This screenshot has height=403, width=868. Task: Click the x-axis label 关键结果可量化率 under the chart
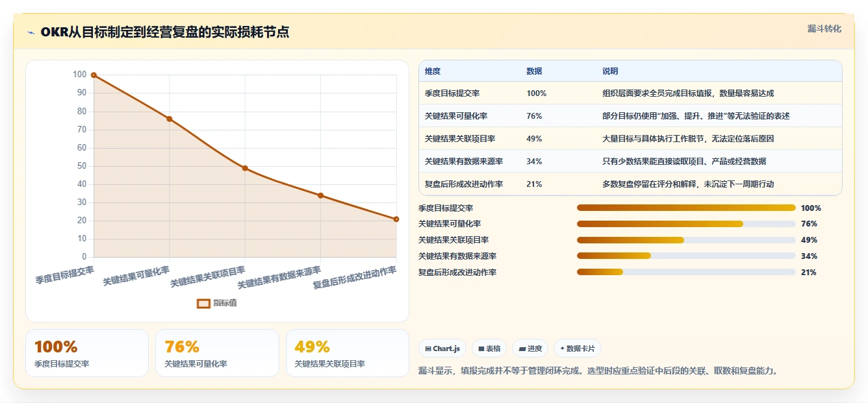(x=136, y=276)
